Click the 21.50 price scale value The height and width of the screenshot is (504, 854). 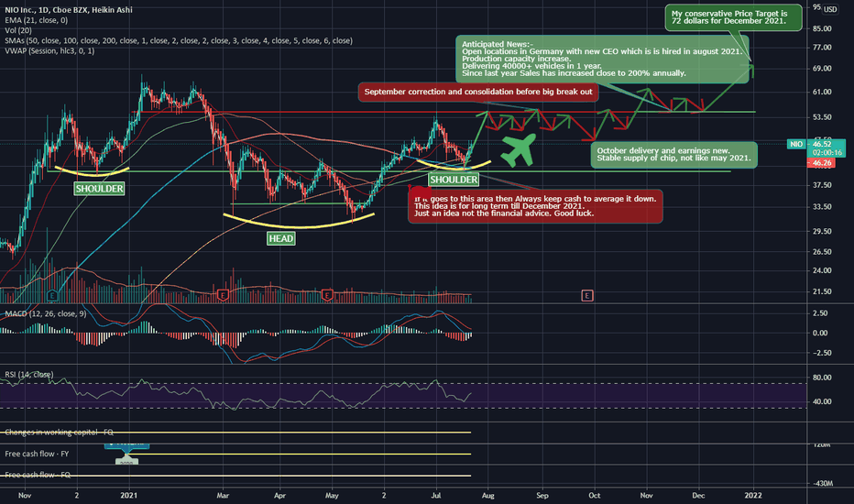tap(822, 291)
